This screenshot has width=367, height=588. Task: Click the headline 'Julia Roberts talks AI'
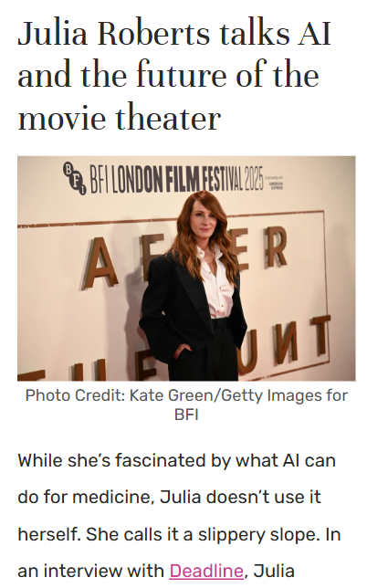tap(174, 34)
